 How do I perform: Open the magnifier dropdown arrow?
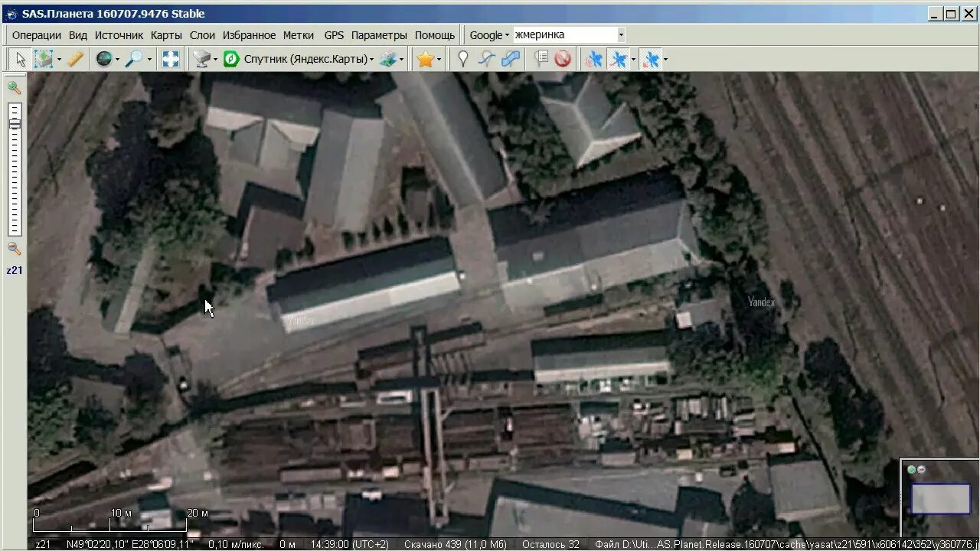tap(149, 59)
